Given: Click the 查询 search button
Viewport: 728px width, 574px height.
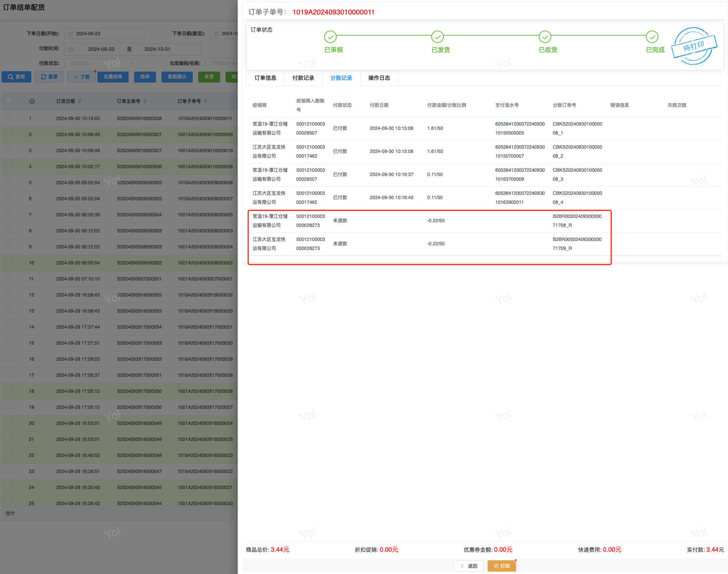Looking at the screenshot, I should point(16,77).
